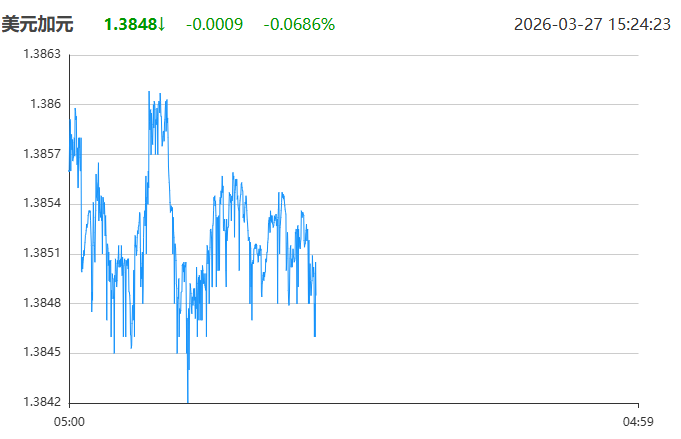
Task: Click the 1.3845 y-axis label
Action: 41,353
